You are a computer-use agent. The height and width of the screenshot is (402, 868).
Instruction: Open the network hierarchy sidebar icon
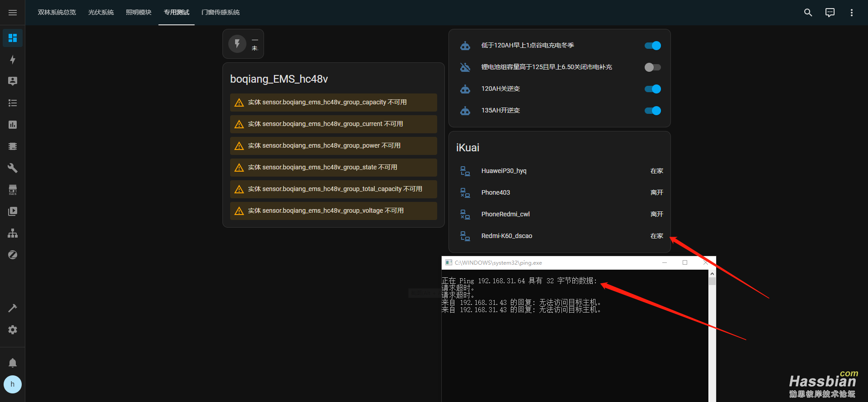[13, 233]
